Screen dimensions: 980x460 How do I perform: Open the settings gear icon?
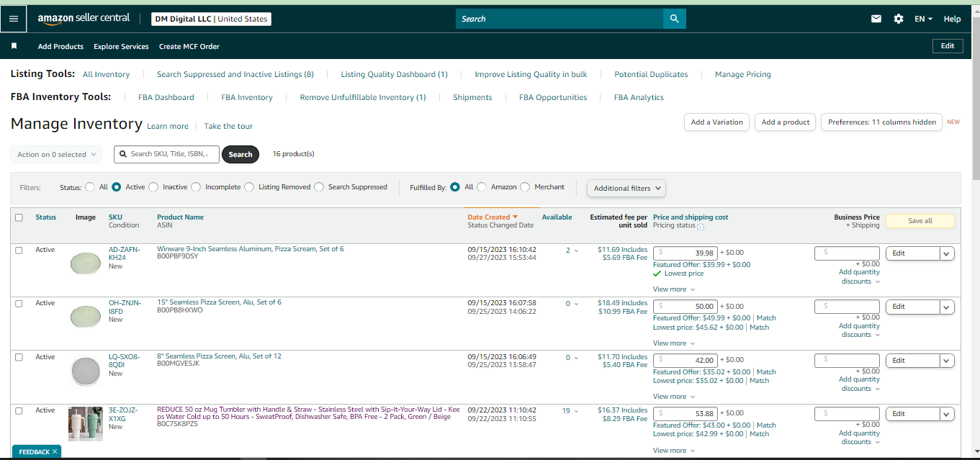[x=899, y=19]
